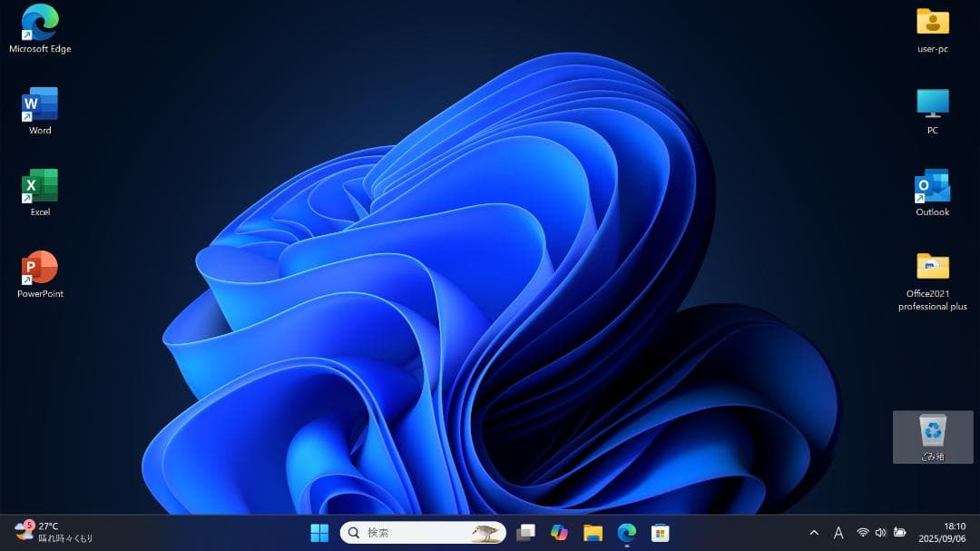980x551 pixels.
Task: Click the Windows Start button
Action: click(x=318, y=533)
